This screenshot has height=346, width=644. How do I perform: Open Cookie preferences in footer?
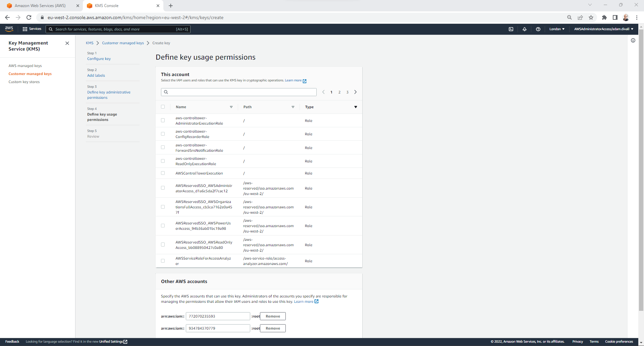619,342
